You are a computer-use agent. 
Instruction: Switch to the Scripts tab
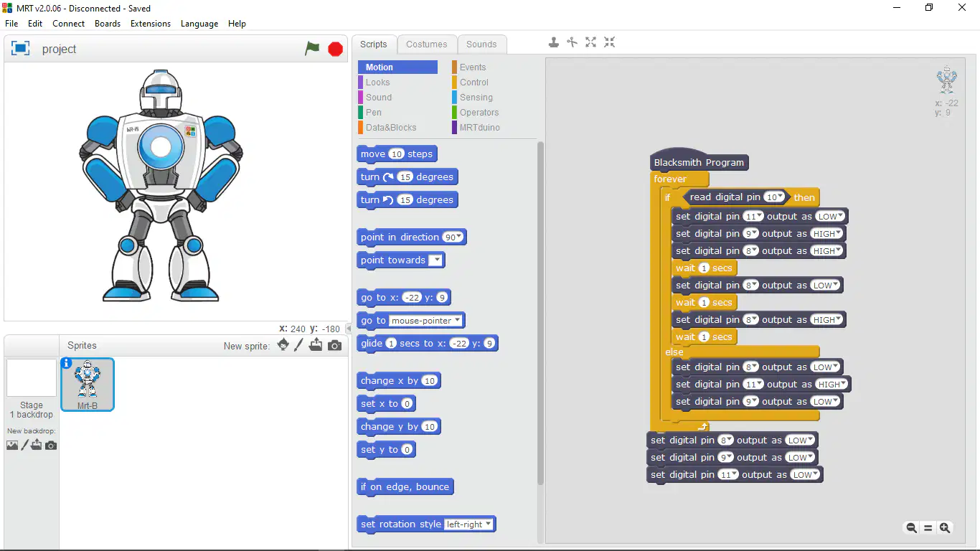[373, 44]
